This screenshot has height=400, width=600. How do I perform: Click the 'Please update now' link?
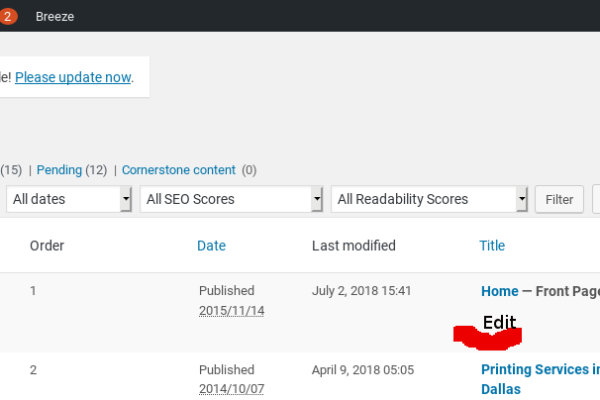pyautogui.click(x=73, y=77)
